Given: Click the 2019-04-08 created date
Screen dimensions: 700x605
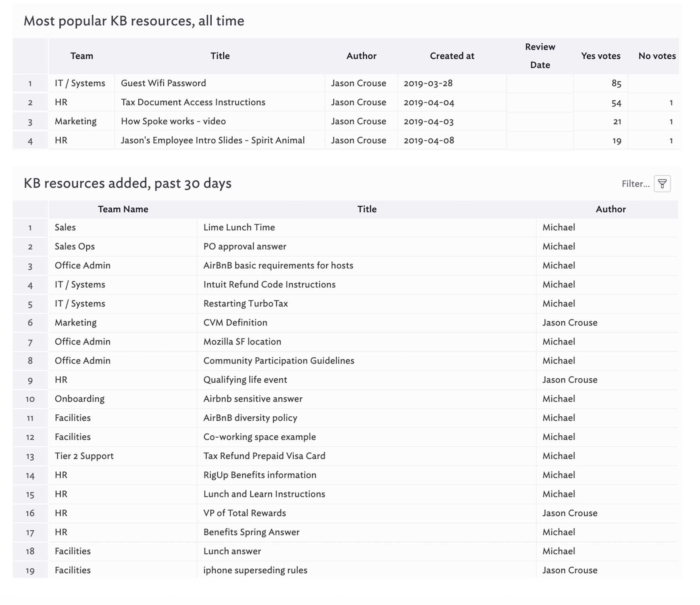Looking at the screenshot, I should tap(429, 140).
